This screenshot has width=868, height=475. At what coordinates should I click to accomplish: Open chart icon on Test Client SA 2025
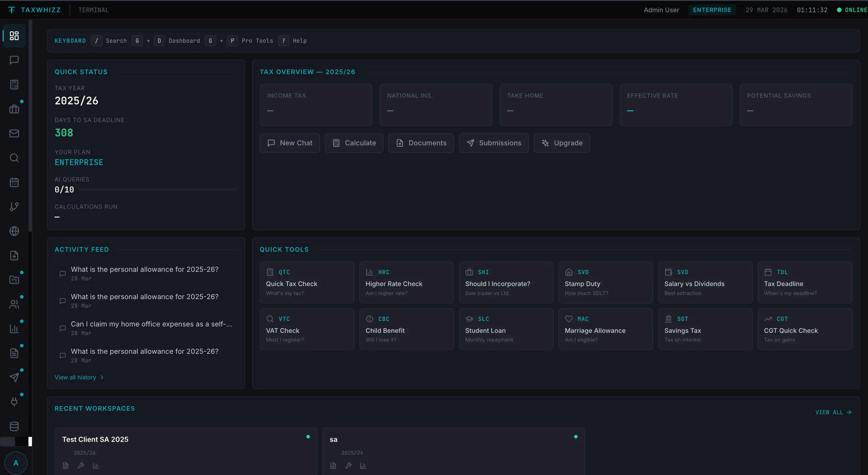coord(96,466)
